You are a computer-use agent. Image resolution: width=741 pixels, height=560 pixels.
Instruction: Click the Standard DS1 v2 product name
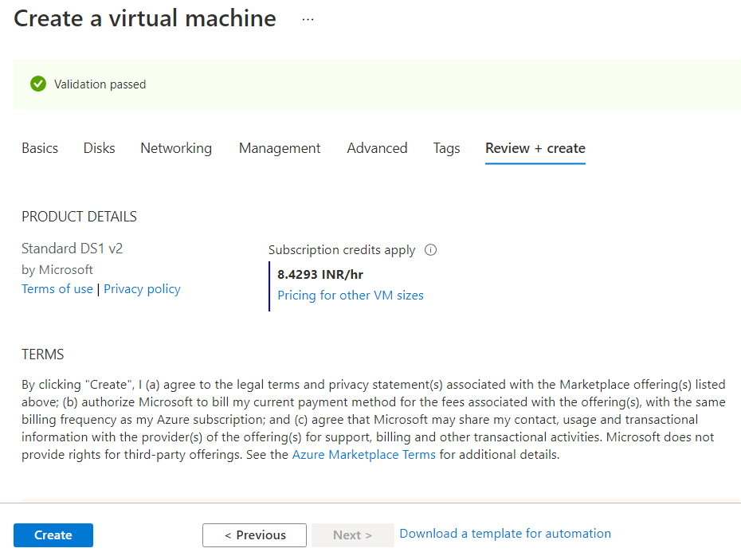click(x=73, y=249)
